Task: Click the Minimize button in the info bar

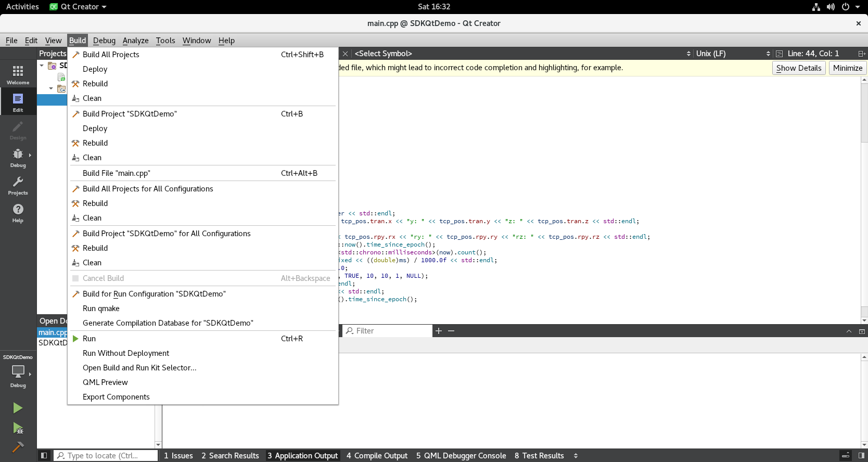Action: coord(847,68)
